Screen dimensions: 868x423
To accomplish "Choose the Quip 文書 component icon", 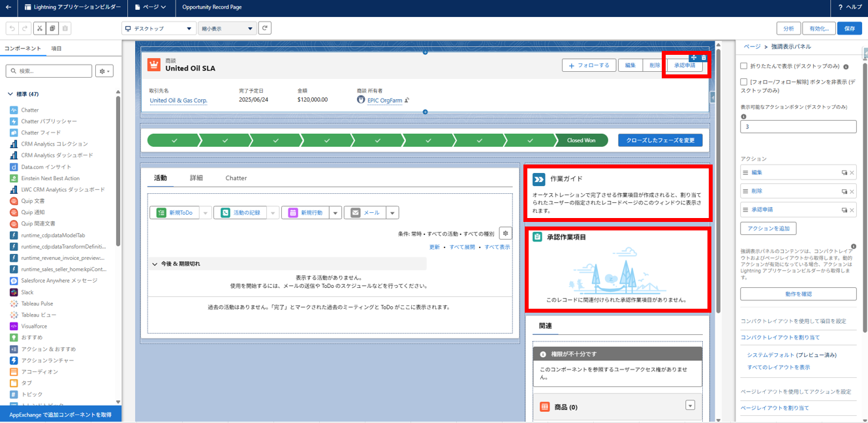I will pos(14,201).
